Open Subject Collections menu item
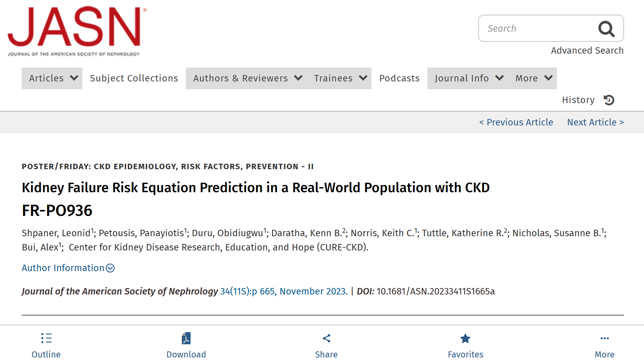644x362 pixels. [x=134, y=78]
